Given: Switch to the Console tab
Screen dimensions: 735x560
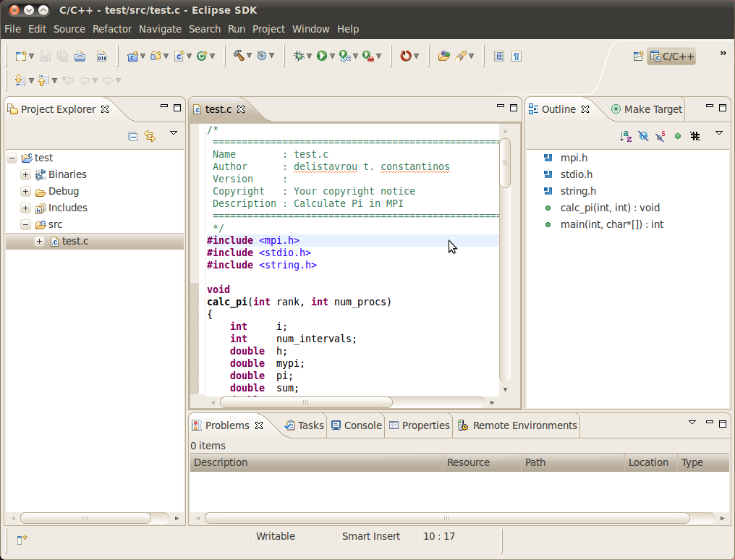Looking at the screenshot, I should pyautogui.click(x=357, y=425).
